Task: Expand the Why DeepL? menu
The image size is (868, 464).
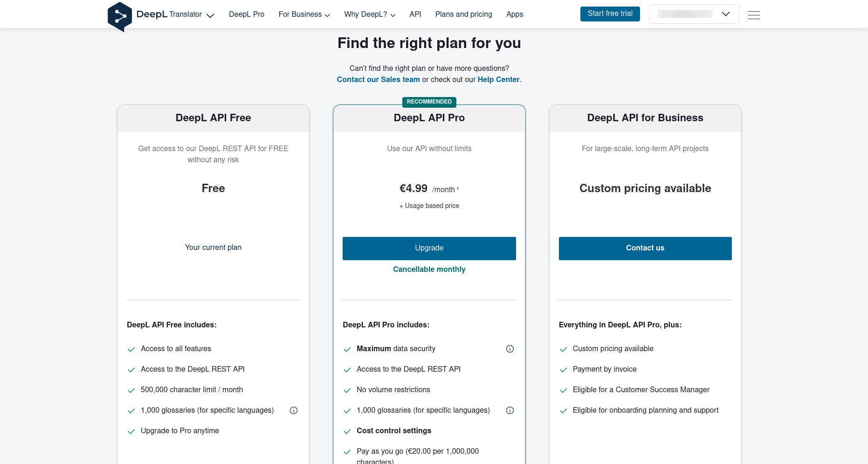Action: [370, 14]
